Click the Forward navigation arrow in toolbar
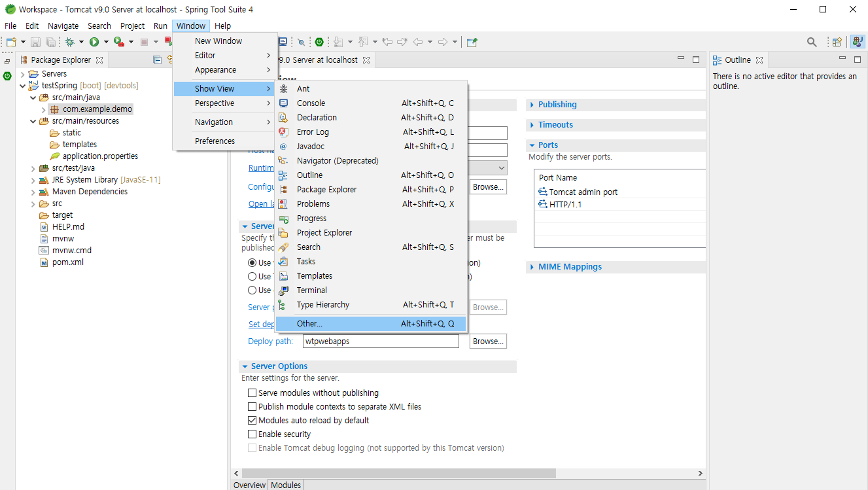This screenshot has height=490, width=868. click(443, 42)
